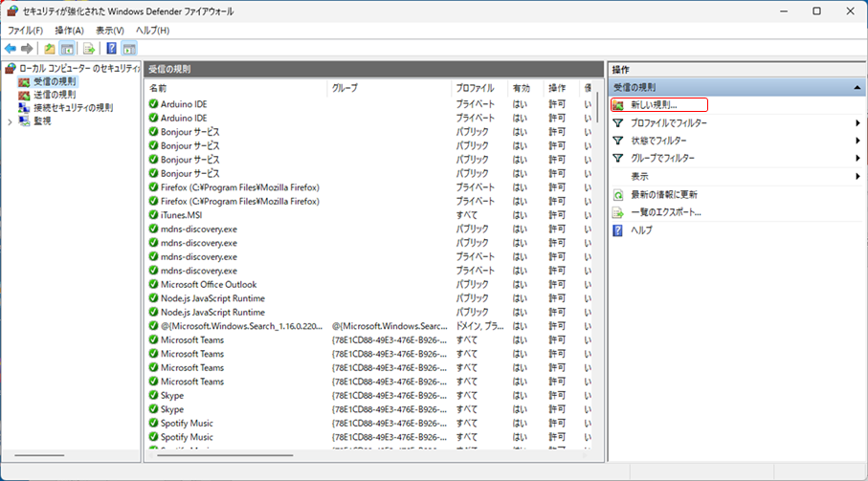This screenshot has width=868, height=481.
Task: Select 送信の規則 in the tree
Action: [x=54, y=95]
